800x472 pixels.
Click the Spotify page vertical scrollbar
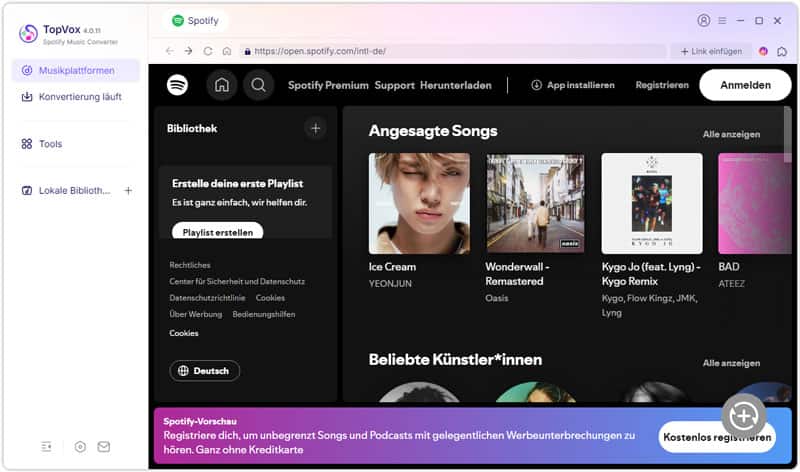coord(787,135)
